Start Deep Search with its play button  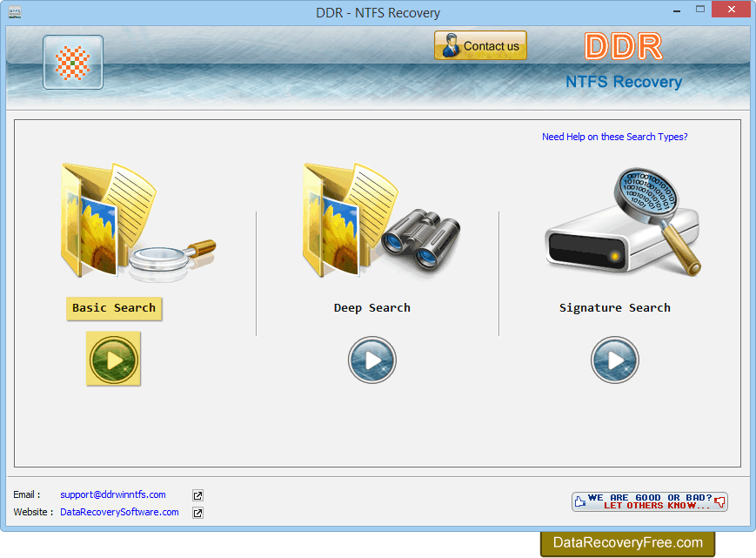coord(372,360)
